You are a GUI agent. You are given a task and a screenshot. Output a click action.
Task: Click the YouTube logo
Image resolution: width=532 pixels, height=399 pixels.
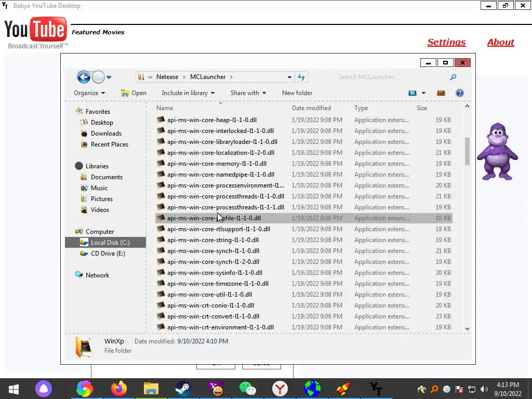(x=36, y=33)
